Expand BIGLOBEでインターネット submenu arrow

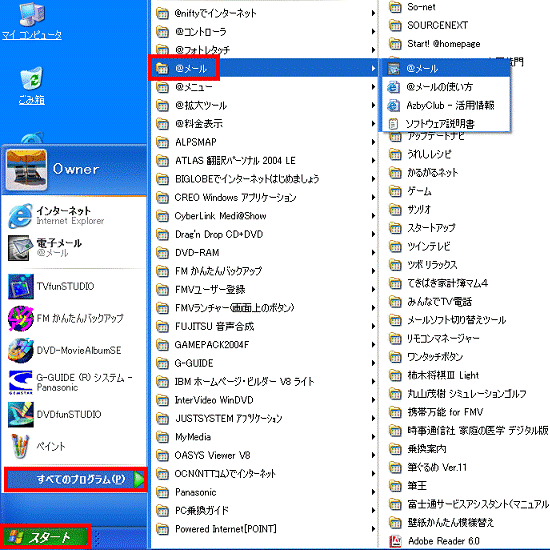click(x=373, y=179)
